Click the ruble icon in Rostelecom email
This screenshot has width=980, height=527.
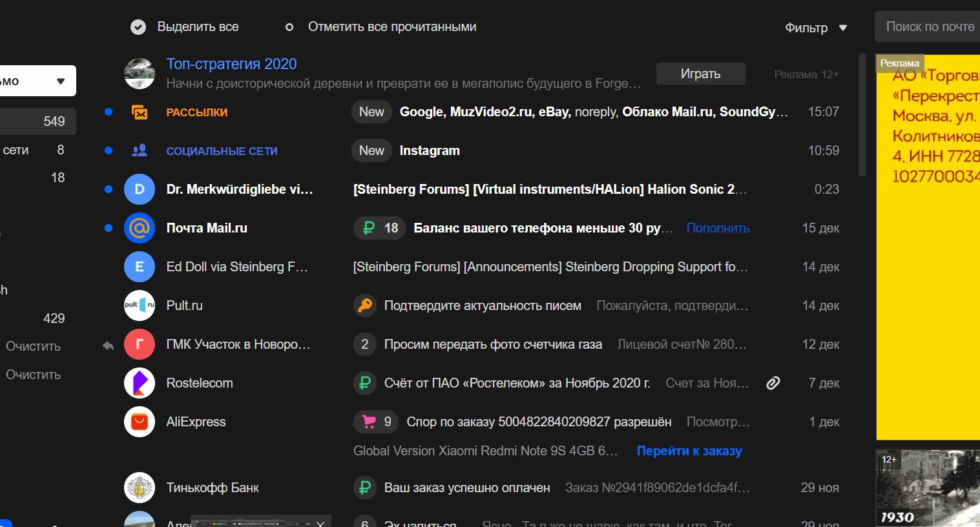[x=365, y=383]
